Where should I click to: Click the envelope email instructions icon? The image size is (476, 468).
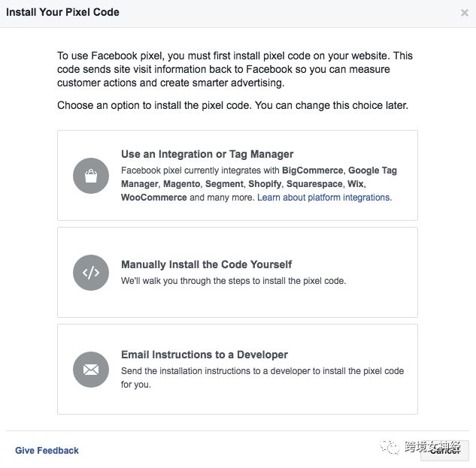click(x=91, y=369)
